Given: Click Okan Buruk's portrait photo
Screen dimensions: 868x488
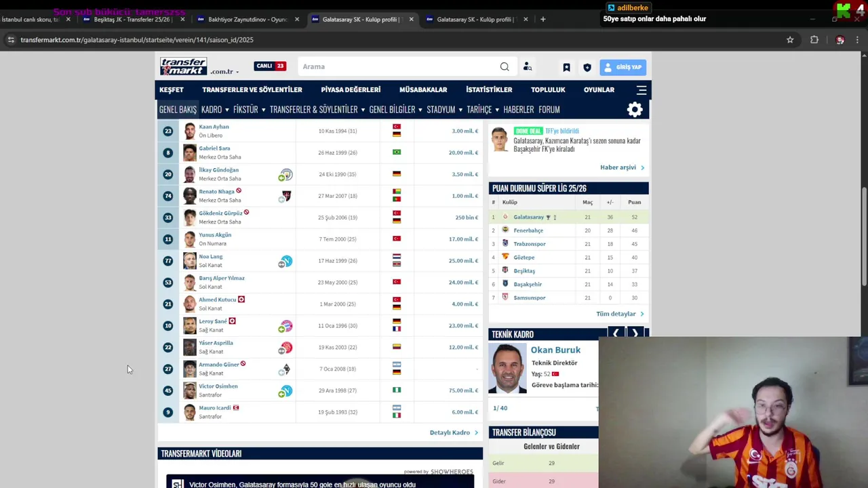Looking at the screenshot, I should (x=507, y=369).
